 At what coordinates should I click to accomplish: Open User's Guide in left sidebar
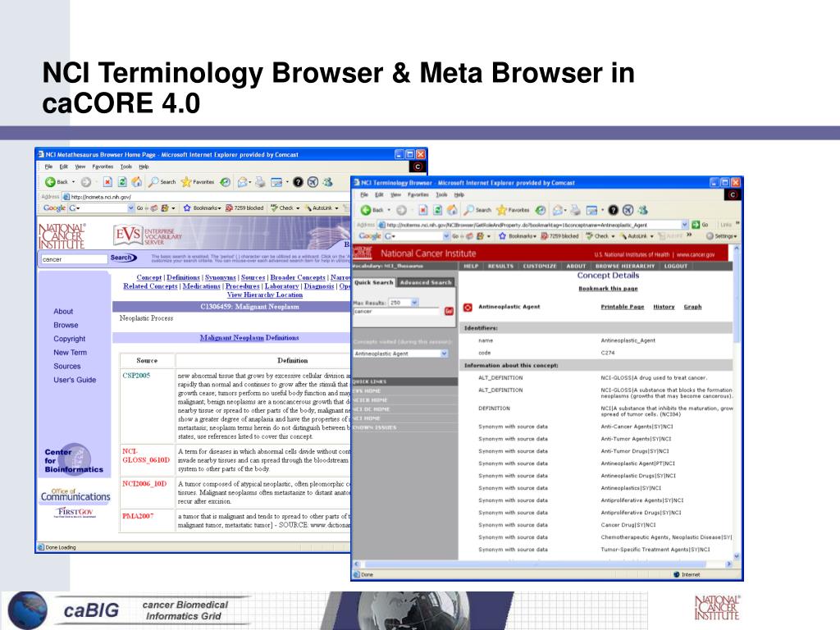[75, 380]
